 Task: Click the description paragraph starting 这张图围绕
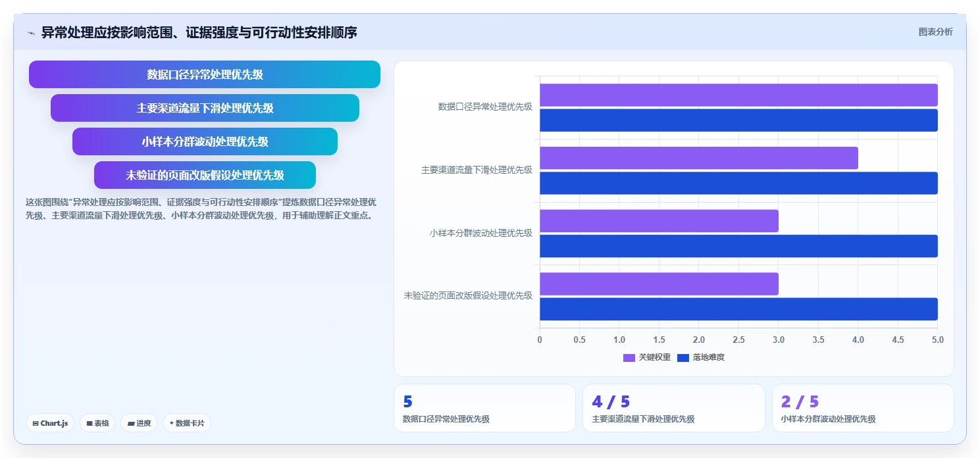201,209
